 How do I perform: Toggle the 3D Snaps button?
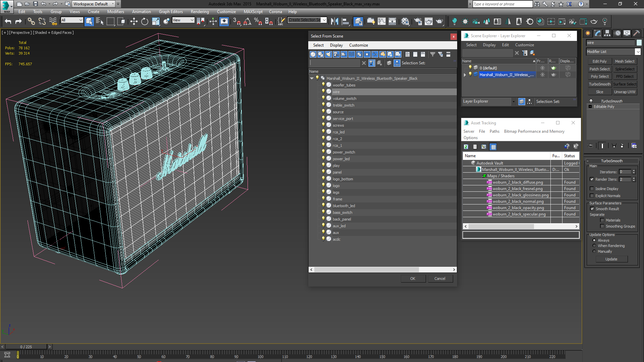tap(236, 21)
